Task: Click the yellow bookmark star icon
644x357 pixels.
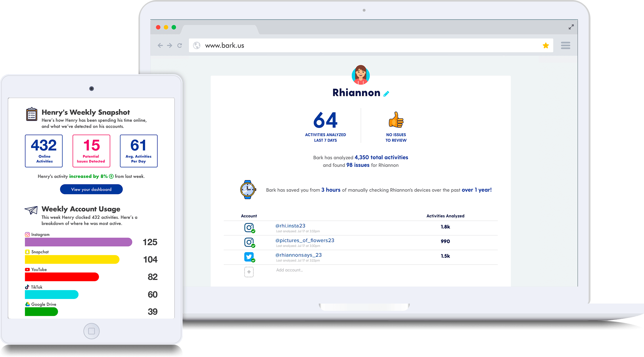Action: [546, 45]
